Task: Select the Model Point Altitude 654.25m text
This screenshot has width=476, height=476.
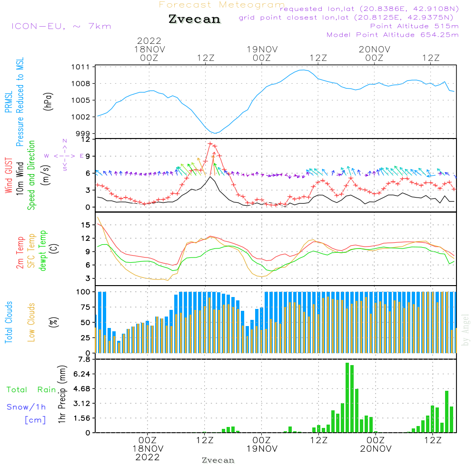Action: [x=393, y=35]
